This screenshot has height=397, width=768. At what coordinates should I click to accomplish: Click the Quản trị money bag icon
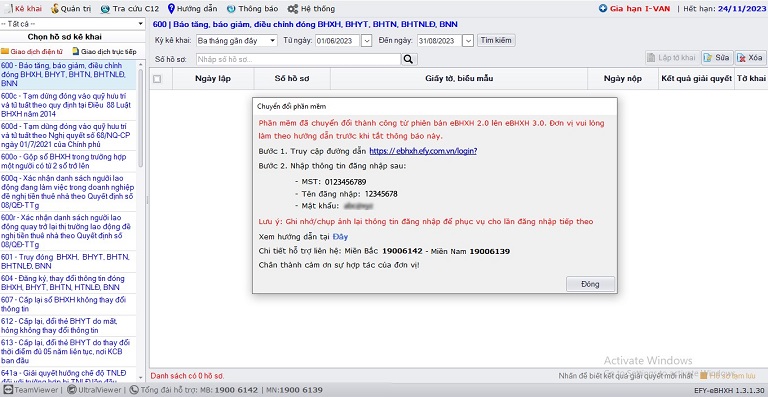tap(54, 8)
